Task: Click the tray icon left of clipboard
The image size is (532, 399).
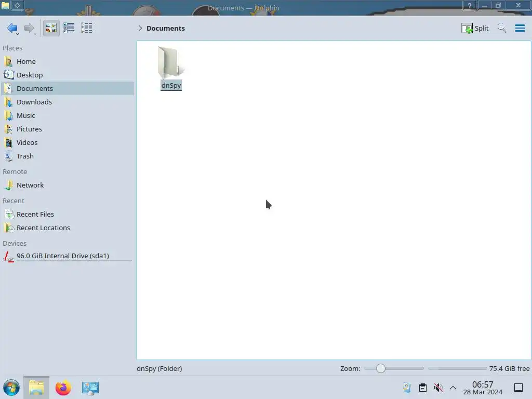Action: (407, 388)
